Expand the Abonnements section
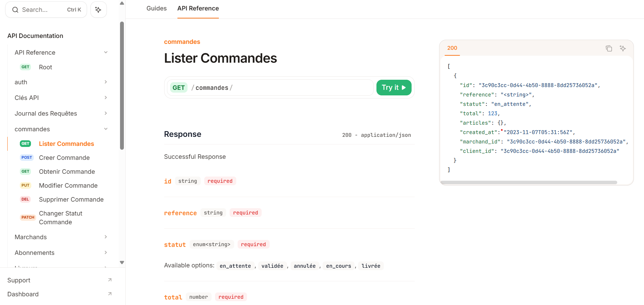The width and height of the screenshot is (644, 305). [106, 253]
